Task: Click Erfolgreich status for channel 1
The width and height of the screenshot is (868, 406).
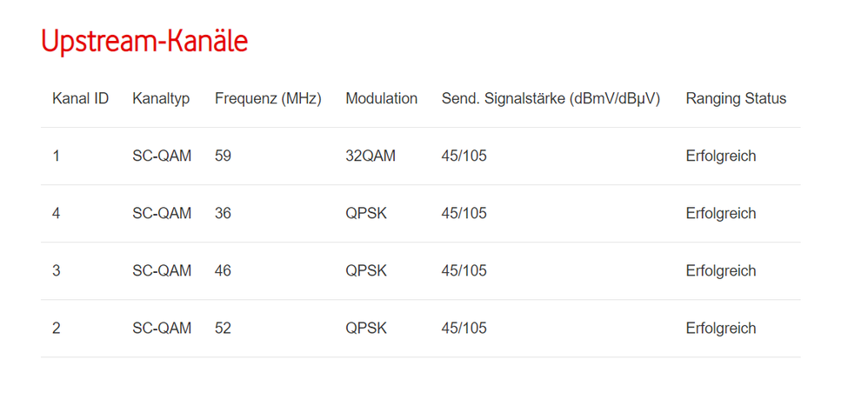Action: [x=721, y=156]
